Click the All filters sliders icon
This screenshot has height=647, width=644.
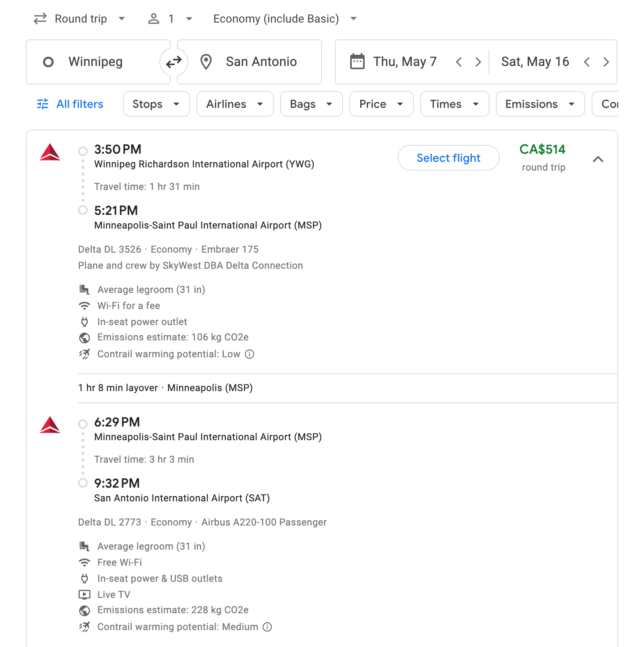coord(42,104)
